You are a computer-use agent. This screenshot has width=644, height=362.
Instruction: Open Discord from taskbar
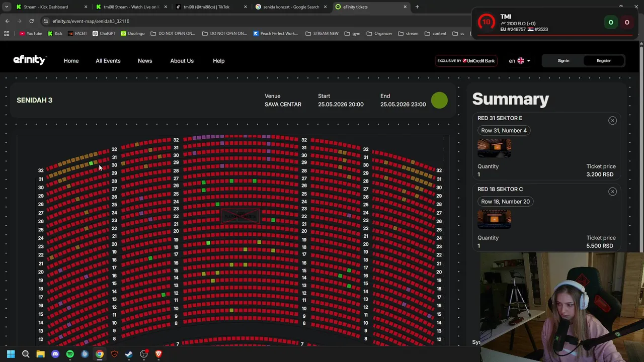(55, 354)
